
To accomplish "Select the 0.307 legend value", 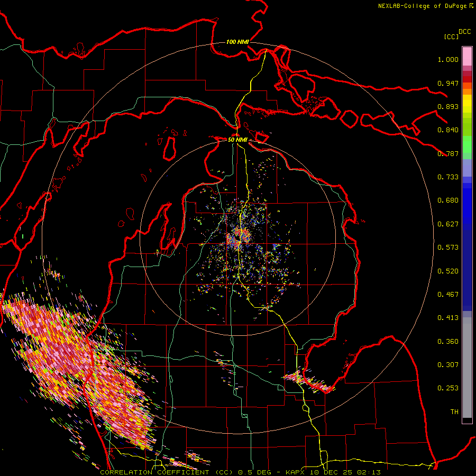I will pyautogui.click(x=448, y=365).
